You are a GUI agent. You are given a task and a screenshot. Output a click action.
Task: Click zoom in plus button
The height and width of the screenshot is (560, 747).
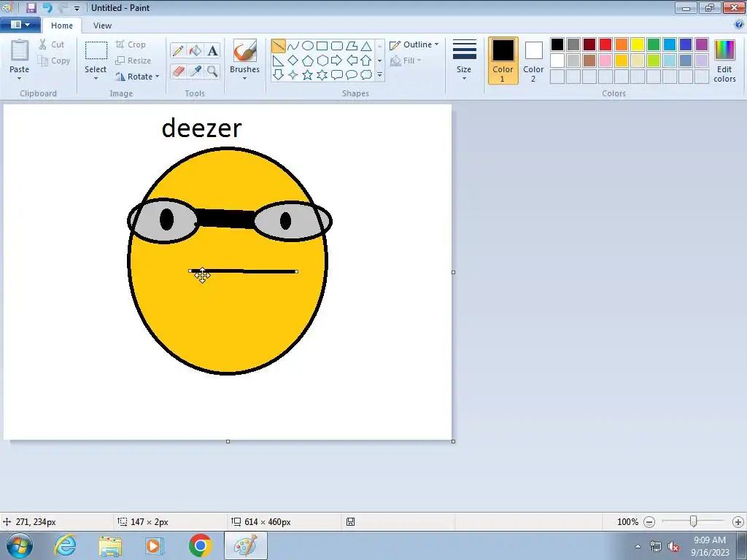click(x=738, y=522)
